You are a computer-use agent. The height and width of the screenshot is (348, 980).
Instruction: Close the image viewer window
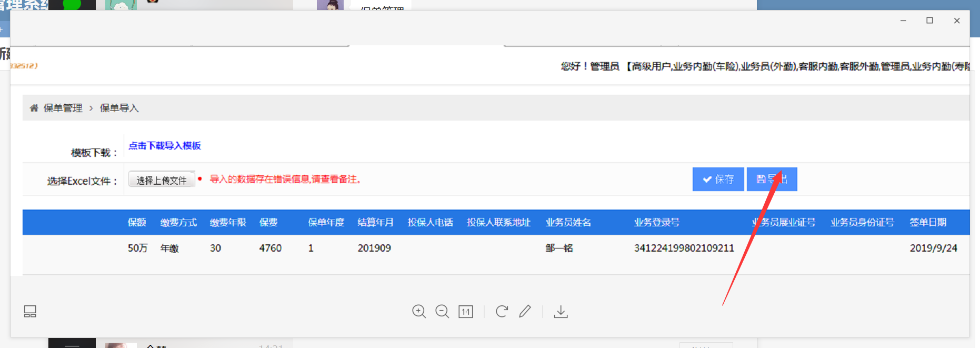coord(957,21)
